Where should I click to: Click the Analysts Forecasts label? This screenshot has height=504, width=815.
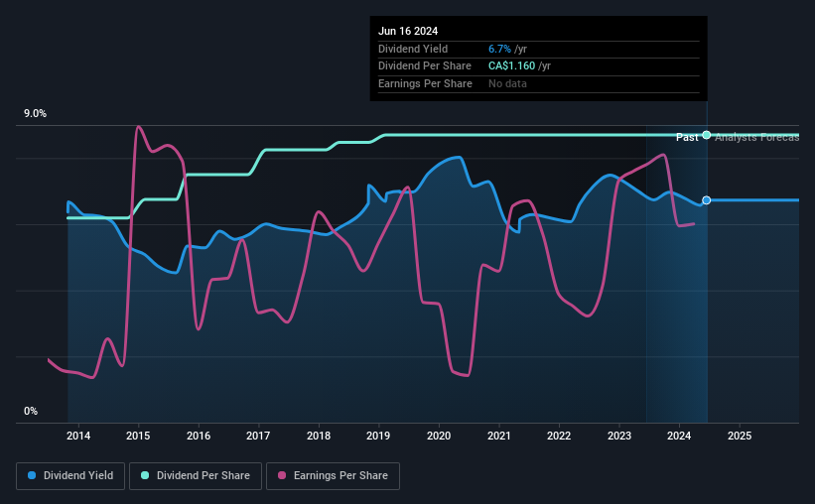pyautogui.click(x=756, y=137)
